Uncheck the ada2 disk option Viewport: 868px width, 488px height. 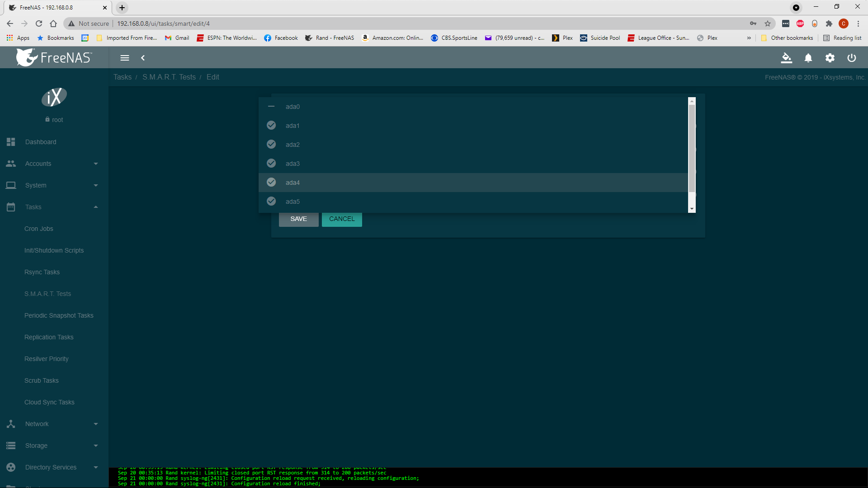[x=473, y=145]
